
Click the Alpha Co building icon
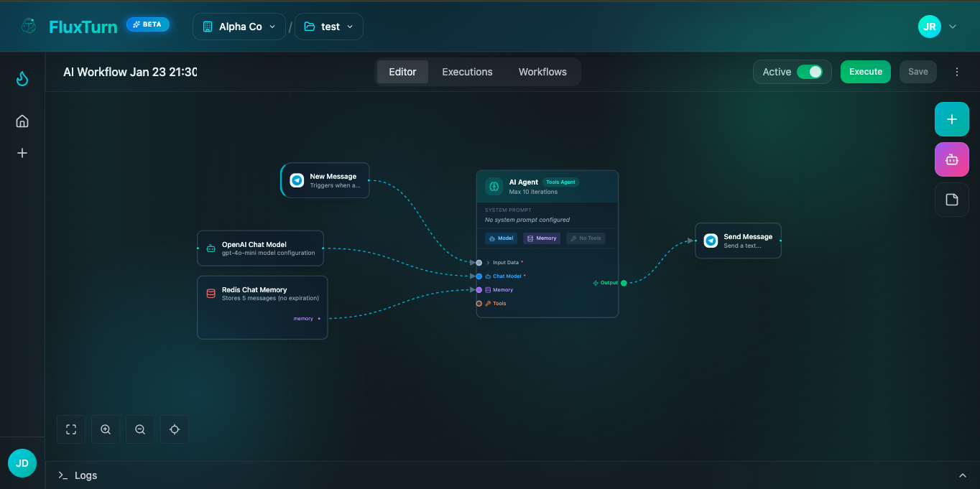(208, 27)
